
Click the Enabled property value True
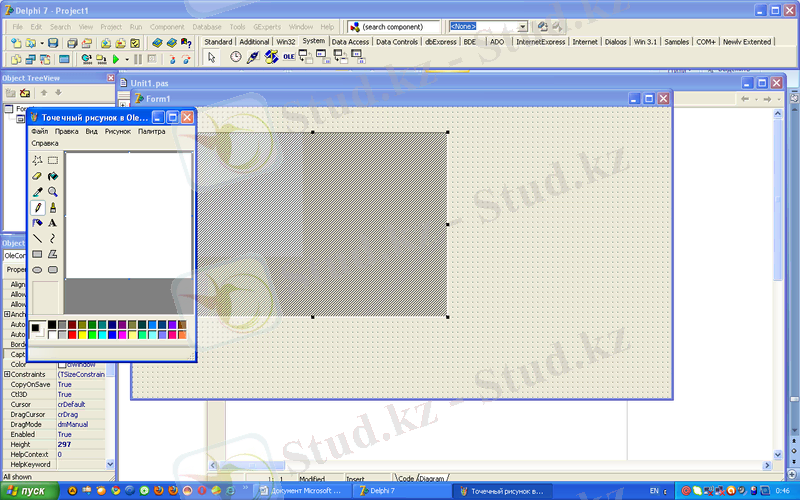[81, 434]
